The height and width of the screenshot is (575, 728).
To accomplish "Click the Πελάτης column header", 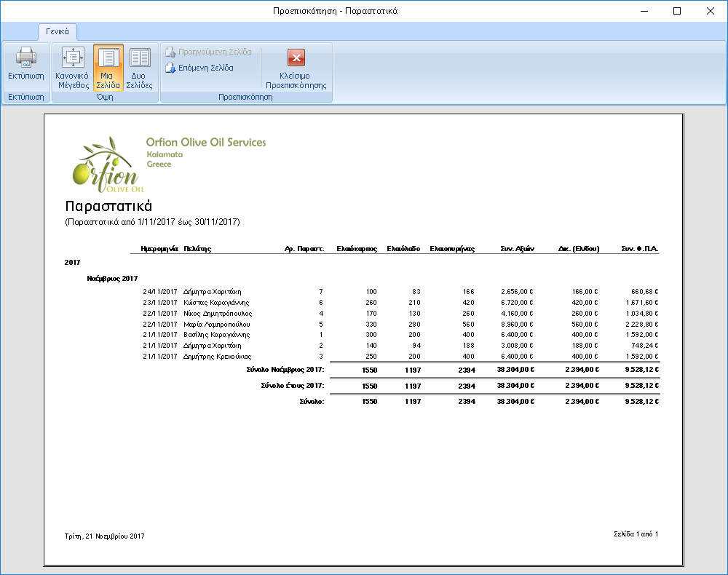I will click(x=197, y=248).
